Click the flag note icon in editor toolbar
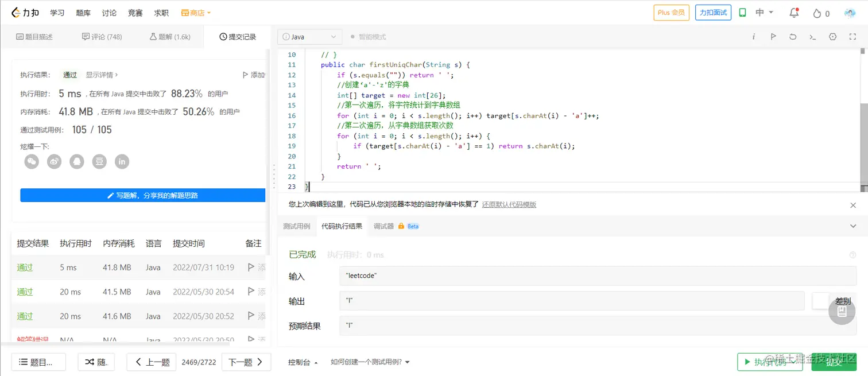This screenshot has height=376, width=868. tap(773, 37)
